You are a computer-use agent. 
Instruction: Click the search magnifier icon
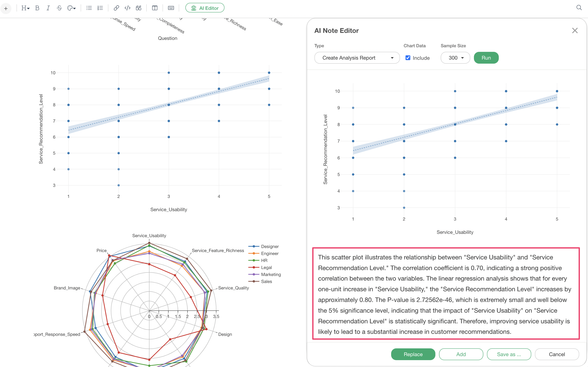(x=579, y=8)
